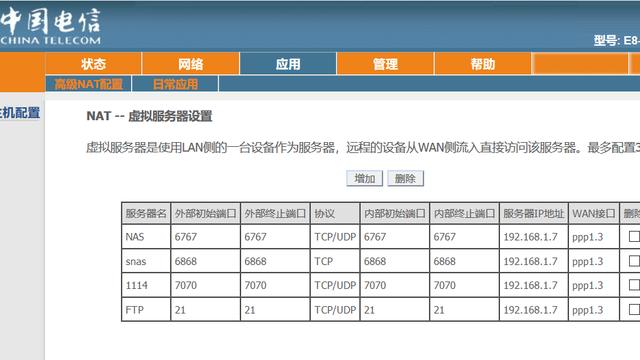Open the 帮助 tab
The height and width of the screenshot is (360, 640).
click(x=482, y=64)
